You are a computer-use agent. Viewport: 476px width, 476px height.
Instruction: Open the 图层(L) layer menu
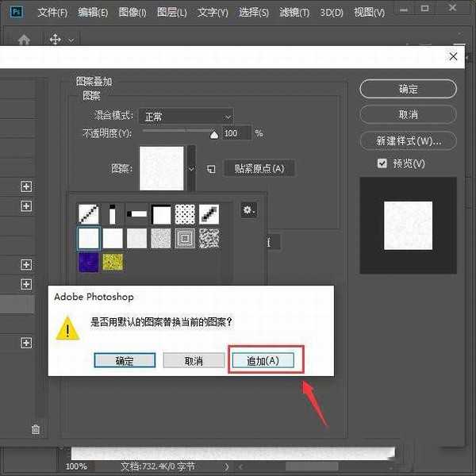[x=171, y=13]
